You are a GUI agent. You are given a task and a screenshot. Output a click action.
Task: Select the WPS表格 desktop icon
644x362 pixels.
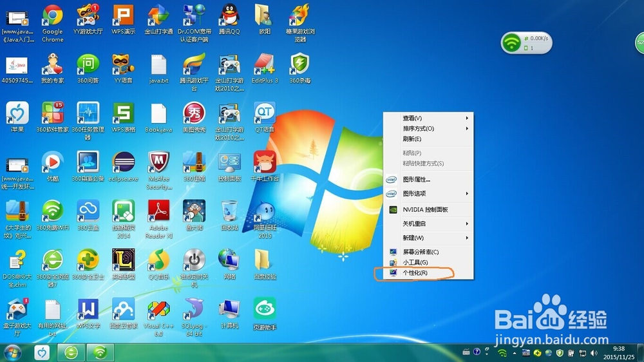(x=123, y=117)
